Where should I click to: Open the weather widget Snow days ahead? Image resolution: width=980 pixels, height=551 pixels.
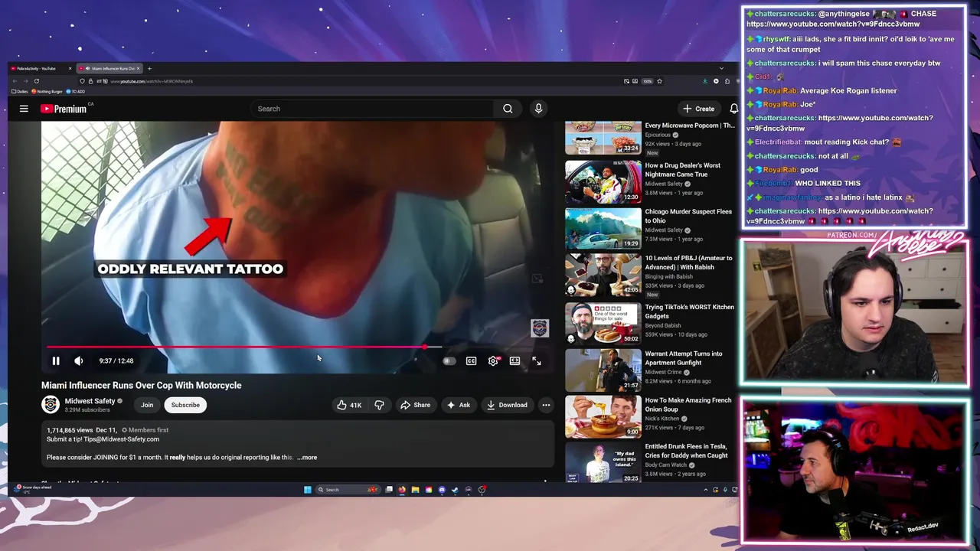coord(31,488)
